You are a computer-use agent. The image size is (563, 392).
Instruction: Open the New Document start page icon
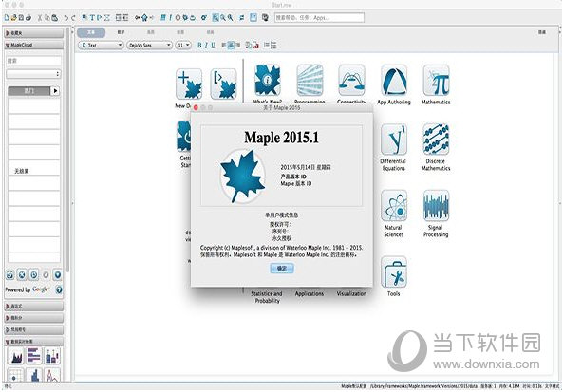click(189, 84)
